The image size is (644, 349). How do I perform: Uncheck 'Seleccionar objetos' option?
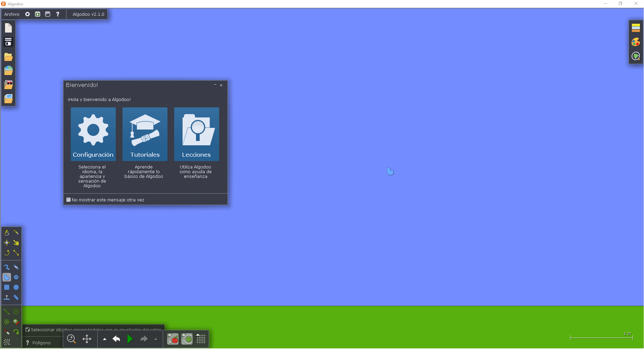pyautogui.click(x=28, y=330)
